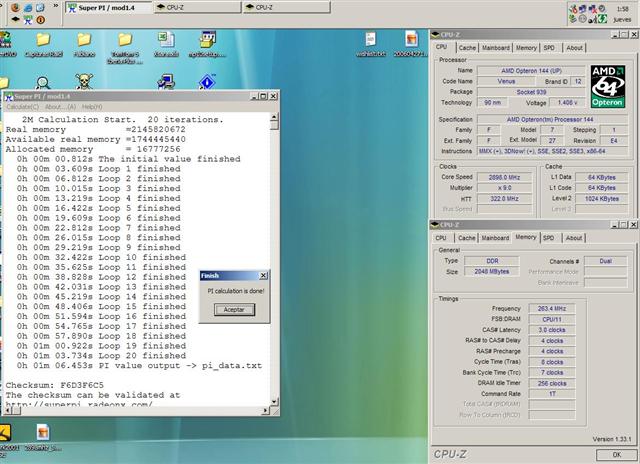Select Cache tab in upper CPU-Z window

pyautogui.click(x=465, y=47)
